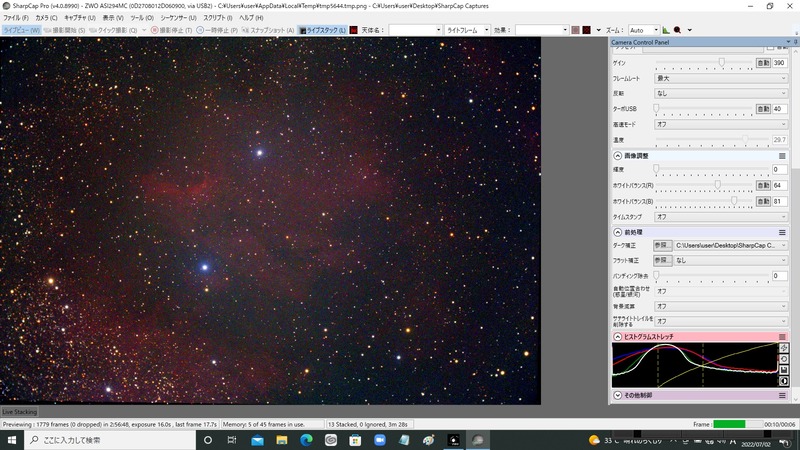
Task: Open the シーケンサー(U) menu
Action: [x=179, y=18]
